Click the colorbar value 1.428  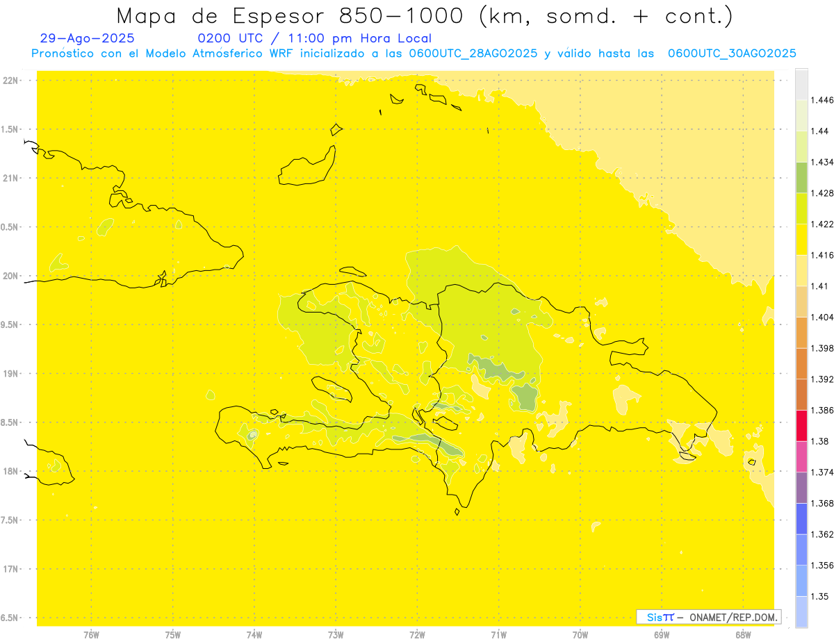tap(822, 193)
